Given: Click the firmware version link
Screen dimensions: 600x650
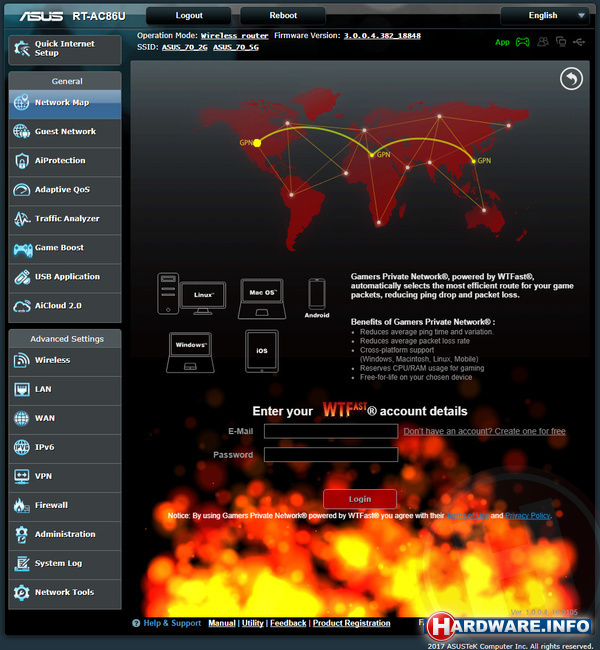Looking at the screenshot, I should tap(382, 36).
